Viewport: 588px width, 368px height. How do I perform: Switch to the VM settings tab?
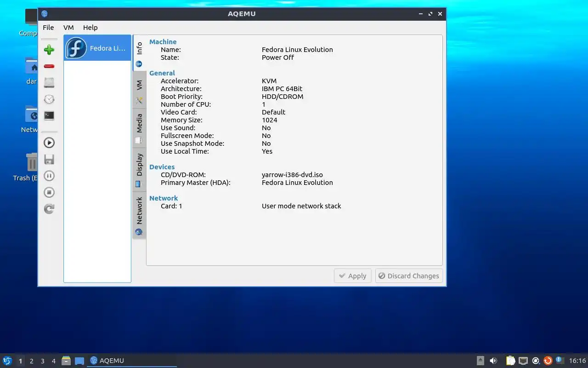click(x=139, y=90)
